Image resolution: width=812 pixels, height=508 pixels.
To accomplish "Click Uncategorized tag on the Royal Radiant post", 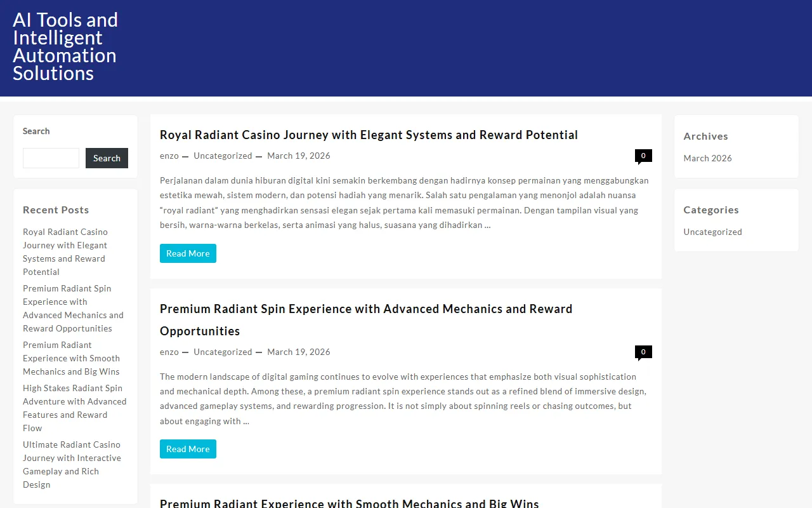I will click(x=223, y=156).
